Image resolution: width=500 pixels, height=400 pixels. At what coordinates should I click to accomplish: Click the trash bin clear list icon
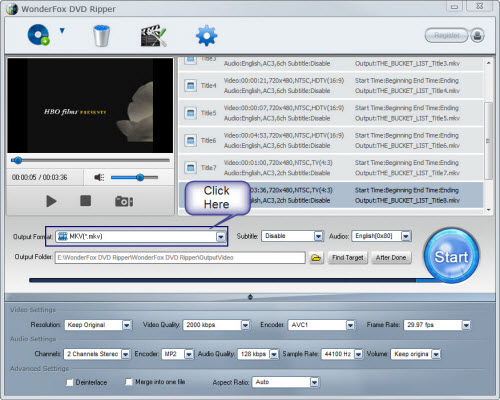102,36
